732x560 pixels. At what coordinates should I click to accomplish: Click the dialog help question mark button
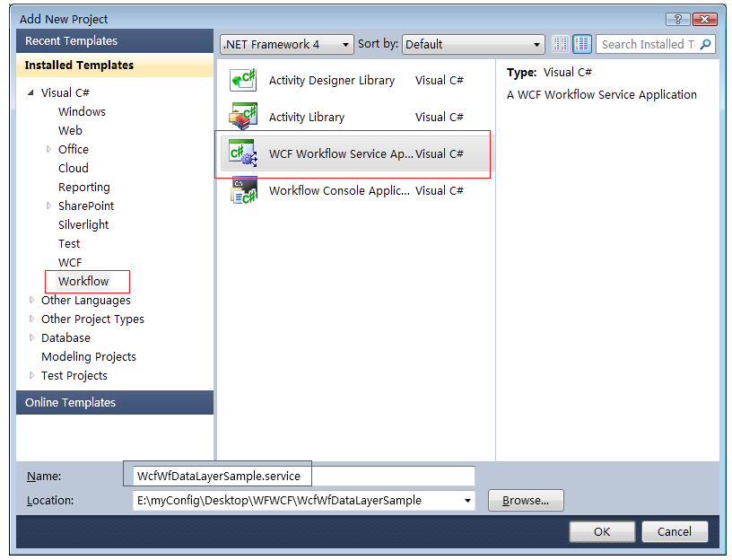678,19
